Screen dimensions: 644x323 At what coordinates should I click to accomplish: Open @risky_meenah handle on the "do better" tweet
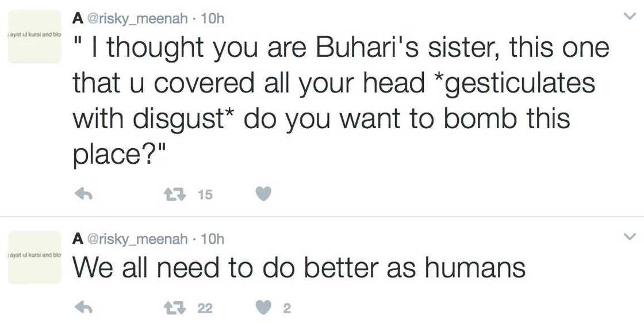point(137,239)
